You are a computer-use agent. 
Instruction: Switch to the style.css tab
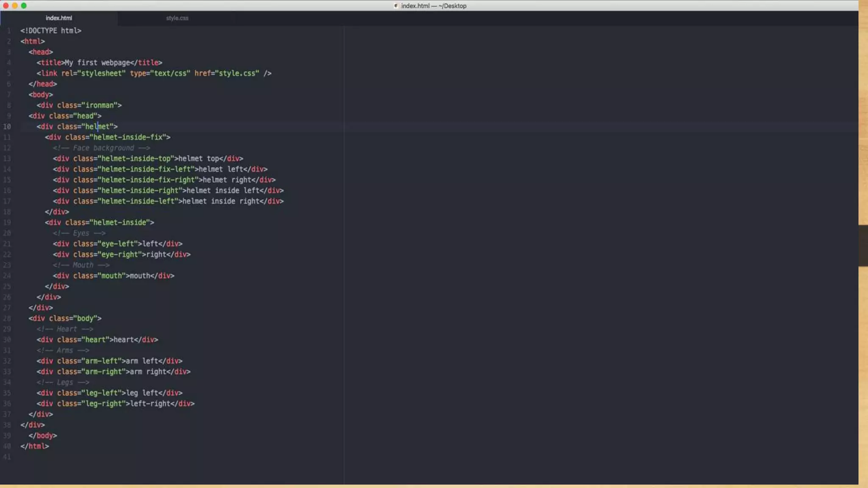(177, 18)
